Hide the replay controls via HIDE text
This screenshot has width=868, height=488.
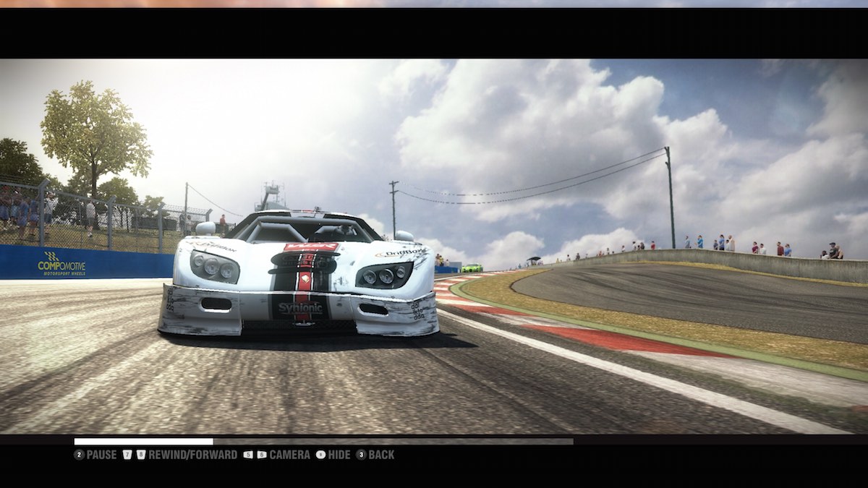click(339, 455)
